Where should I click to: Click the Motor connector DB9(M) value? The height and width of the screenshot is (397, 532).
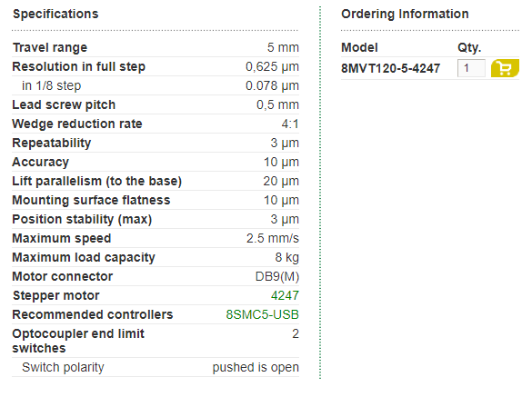tap(276, 277)
